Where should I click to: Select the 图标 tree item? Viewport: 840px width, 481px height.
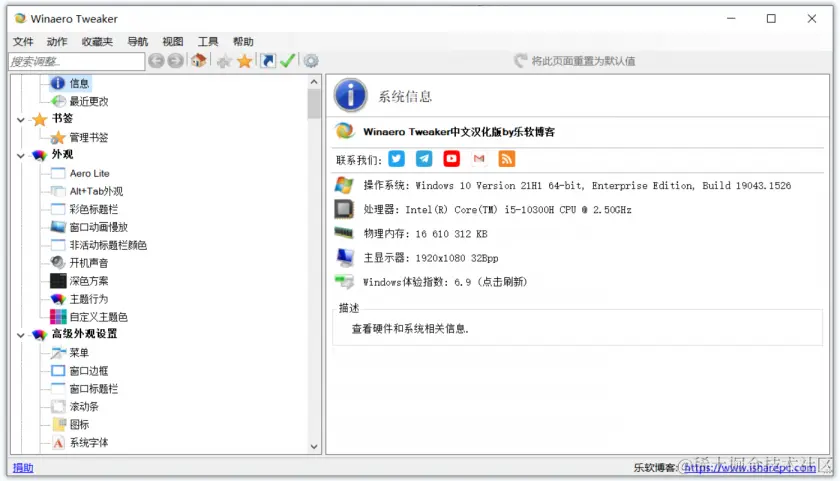[79, 424]
